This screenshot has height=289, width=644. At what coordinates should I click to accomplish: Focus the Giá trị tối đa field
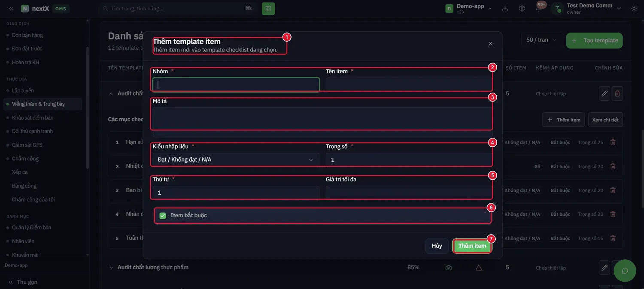click(x=409, y=193)
